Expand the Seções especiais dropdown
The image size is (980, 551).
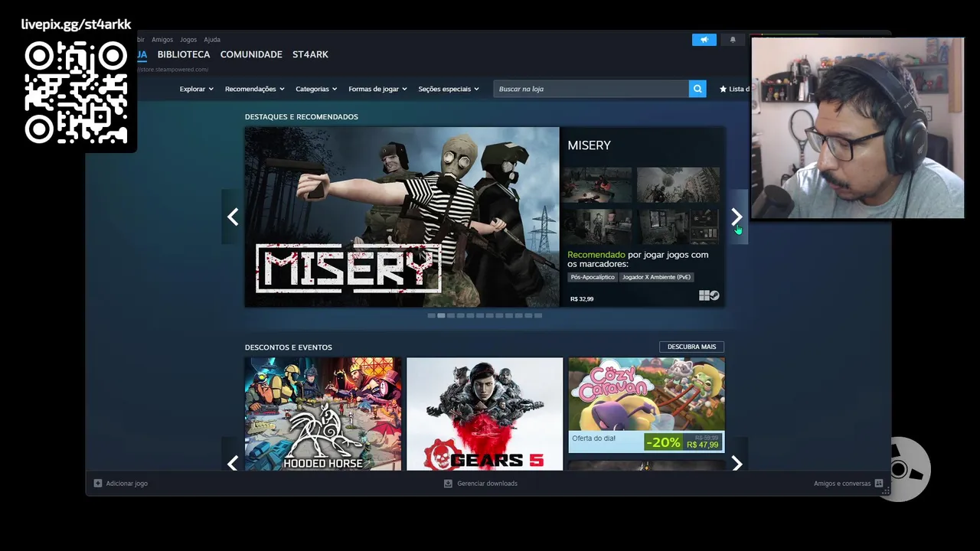pos(449,89)
